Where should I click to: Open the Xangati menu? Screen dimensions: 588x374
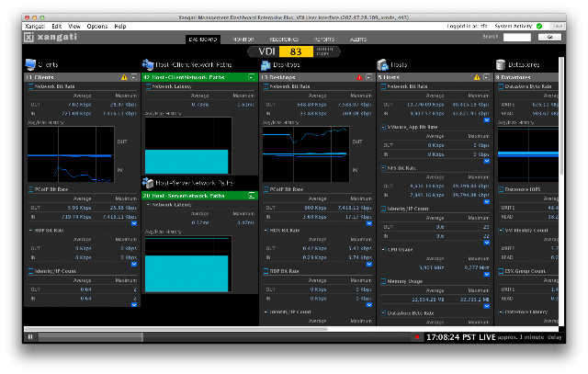point(35,27)
